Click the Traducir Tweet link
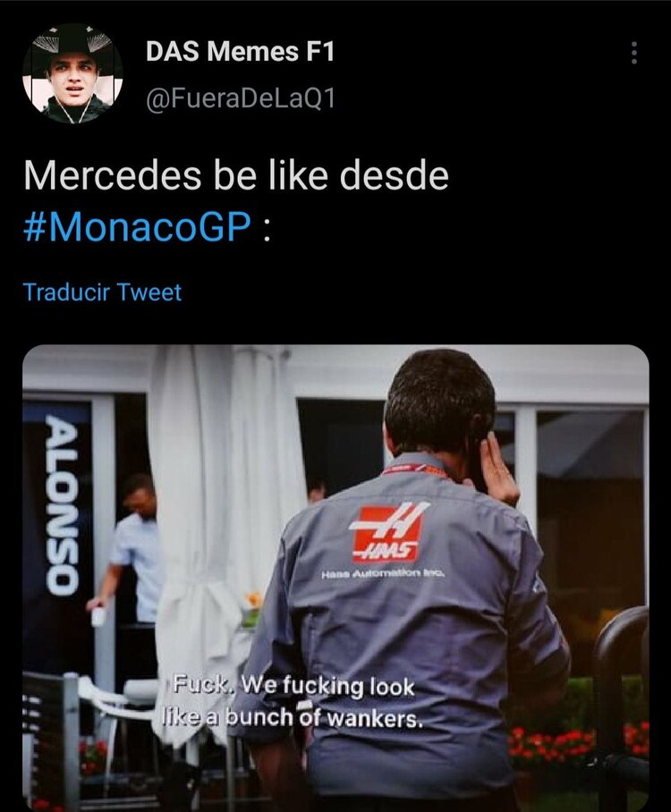The height and width of the screenshot is (812, 671). (x=102, y=292)
